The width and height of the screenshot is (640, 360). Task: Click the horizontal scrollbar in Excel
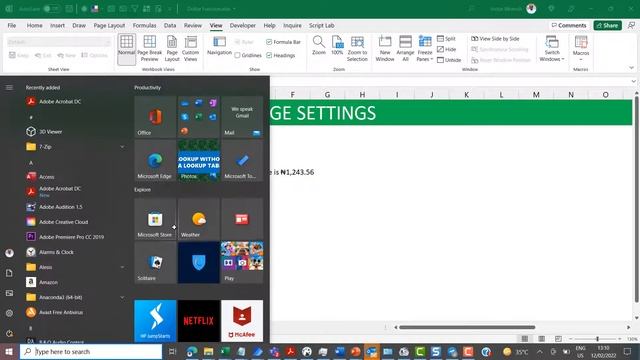click(467, 327)
